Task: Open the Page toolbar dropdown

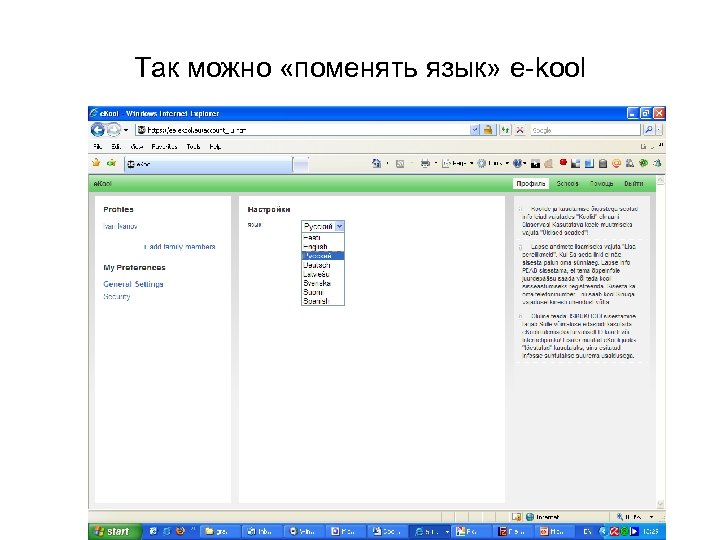Action: [457, 163]
